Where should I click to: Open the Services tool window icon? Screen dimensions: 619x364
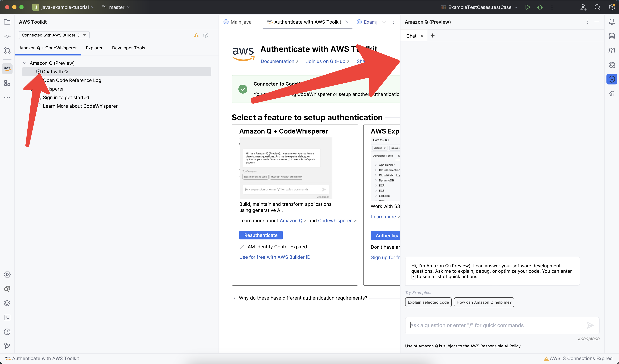coord(7,274)
